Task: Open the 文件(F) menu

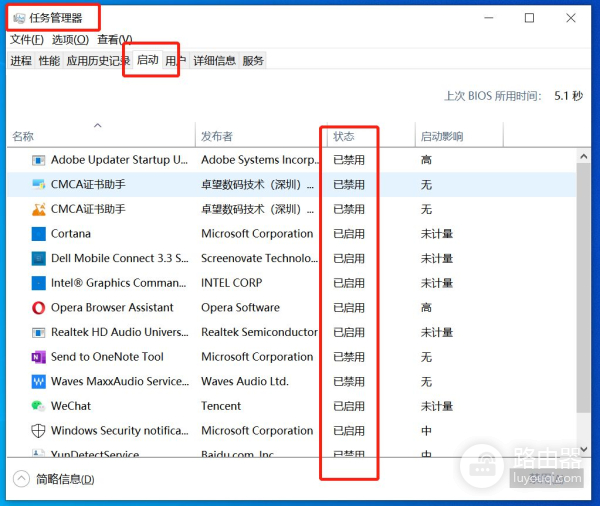Action: coord(27,40)
